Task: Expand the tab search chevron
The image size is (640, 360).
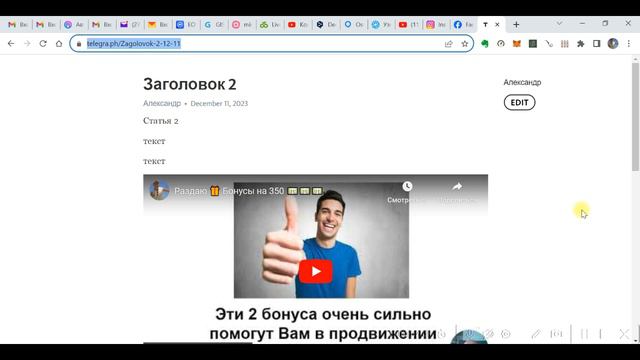Action: (x=559, y=24)
